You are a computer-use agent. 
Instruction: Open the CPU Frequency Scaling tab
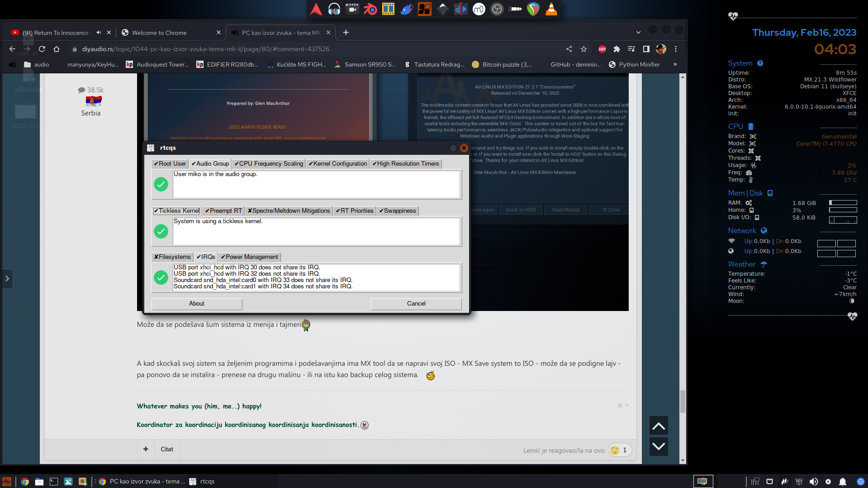pos(269,164)
